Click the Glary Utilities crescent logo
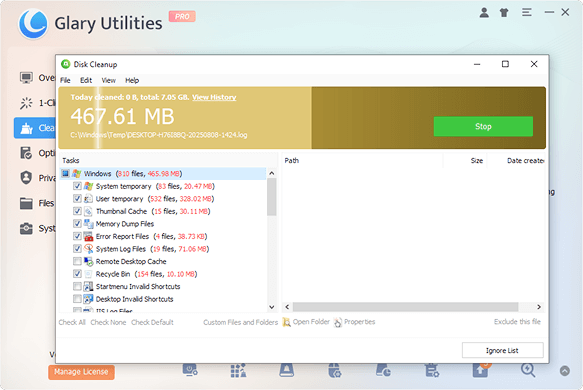The image size is (583, 390). [33, 24]
